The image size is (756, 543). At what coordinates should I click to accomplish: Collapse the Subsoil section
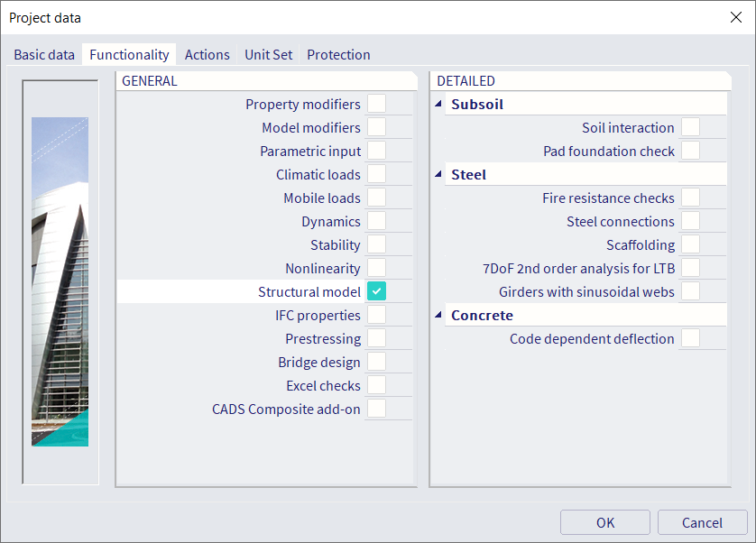tap(438, 104)
